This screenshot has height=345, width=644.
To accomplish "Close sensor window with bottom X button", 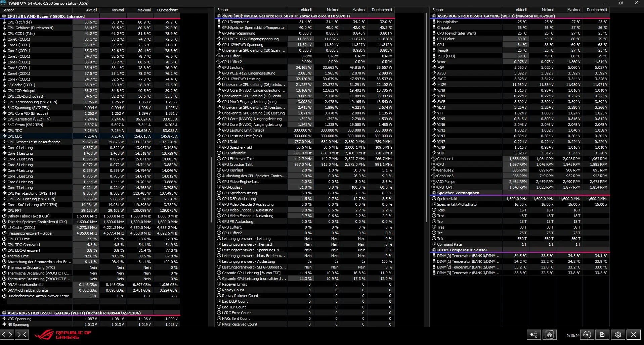I will (634, 335).
